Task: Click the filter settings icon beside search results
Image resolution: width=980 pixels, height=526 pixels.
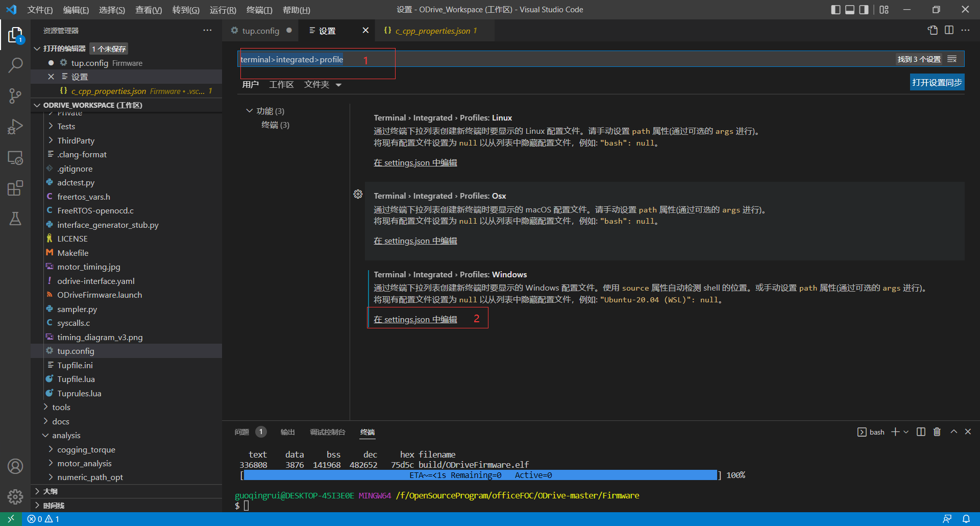Action: [951, 59]
